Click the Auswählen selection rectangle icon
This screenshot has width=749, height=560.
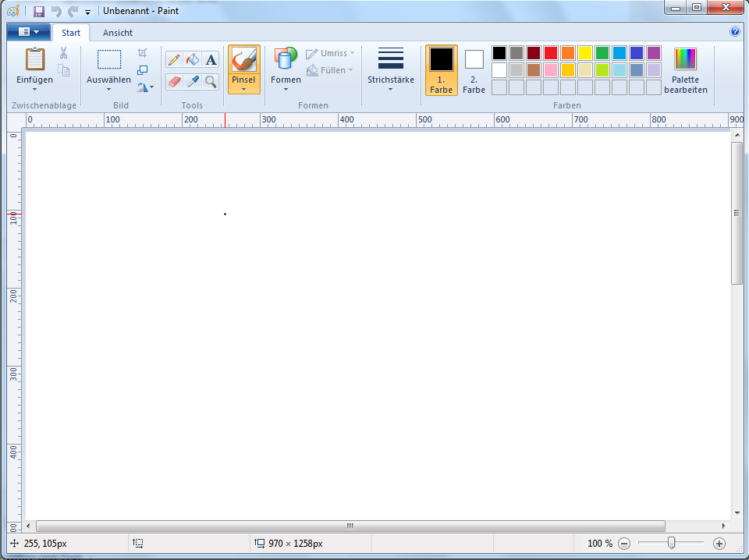tap(109, 60)
